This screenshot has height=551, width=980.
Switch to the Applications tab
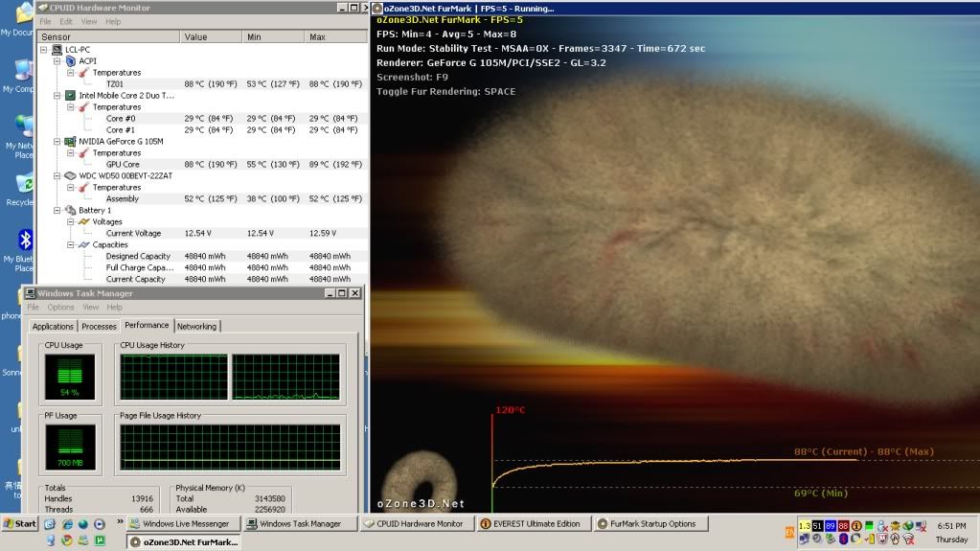[x=53, y=327]
